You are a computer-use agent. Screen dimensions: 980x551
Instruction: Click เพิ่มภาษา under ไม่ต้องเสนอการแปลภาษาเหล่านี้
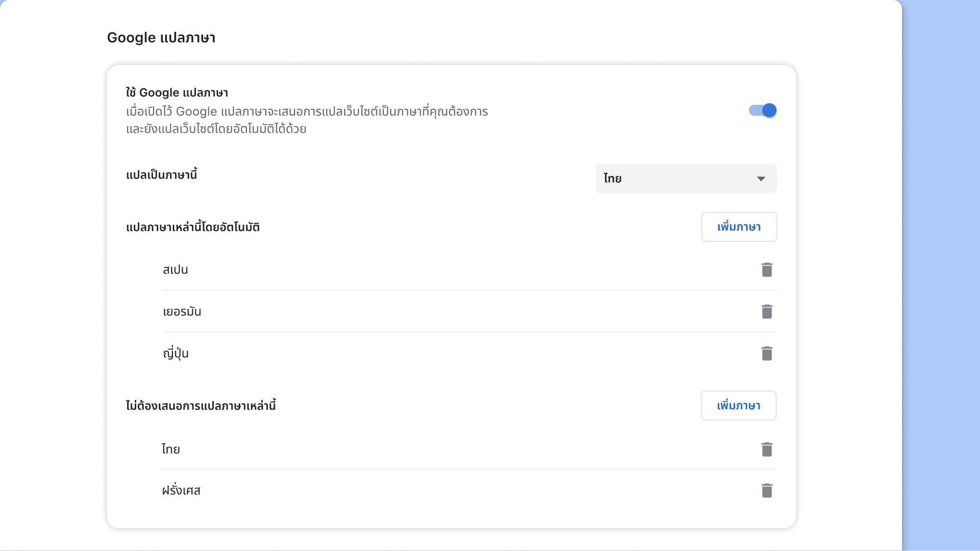738,405
